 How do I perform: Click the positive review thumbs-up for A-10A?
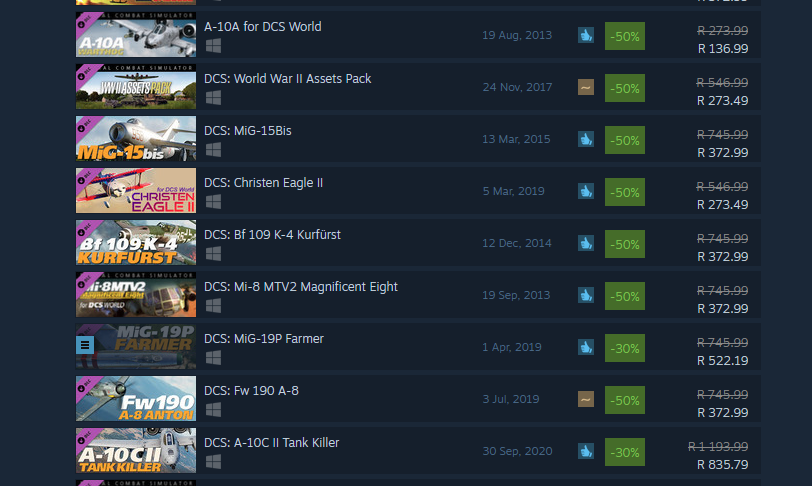point(586,35)
